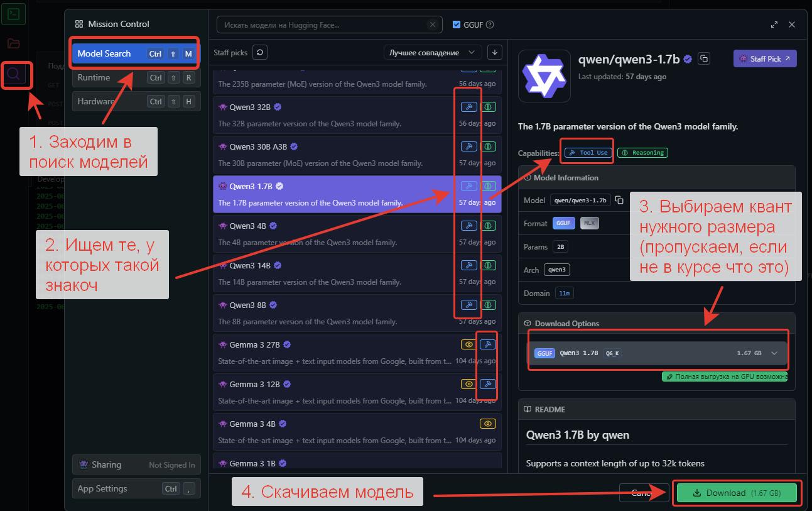Click the vision eye badge on Gemma 3 27B
812x511 pixels.
click(468, 344)
